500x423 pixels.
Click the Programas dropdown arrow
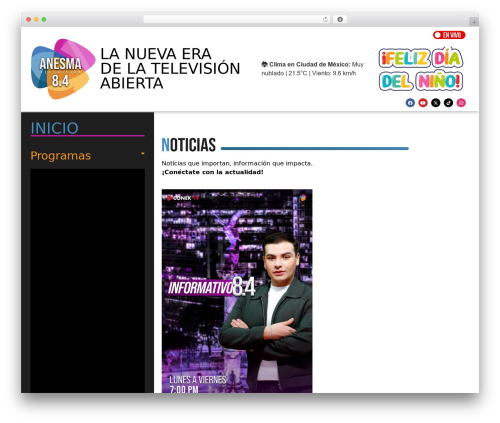[143, 154]
